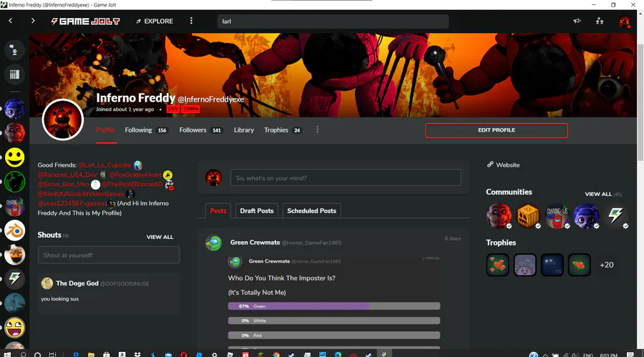Open the @Snow_Bon_Men mention link
Screen dimensions: 644x357
[x=63, y=184]
